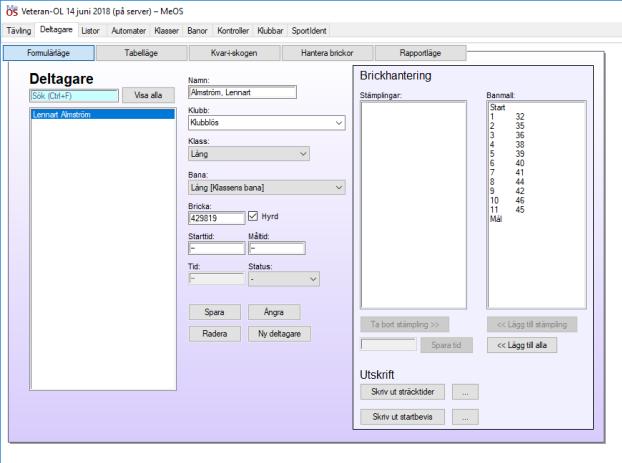Select control 1 (32) in Banmall list
The height and width of the screenshot is (463, 622).
536,116
